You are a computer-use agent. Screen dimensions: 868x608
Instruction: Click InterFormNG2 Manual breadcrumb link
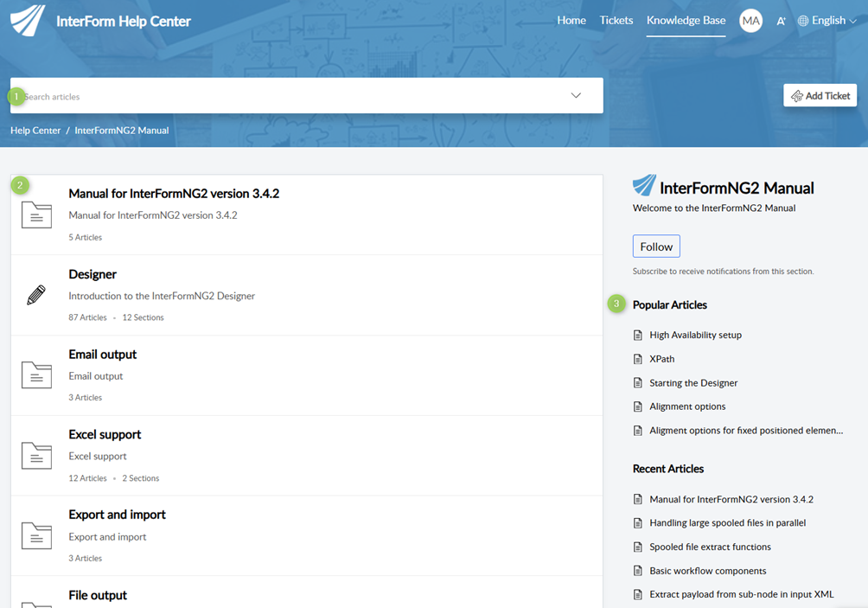pos(122,130)
